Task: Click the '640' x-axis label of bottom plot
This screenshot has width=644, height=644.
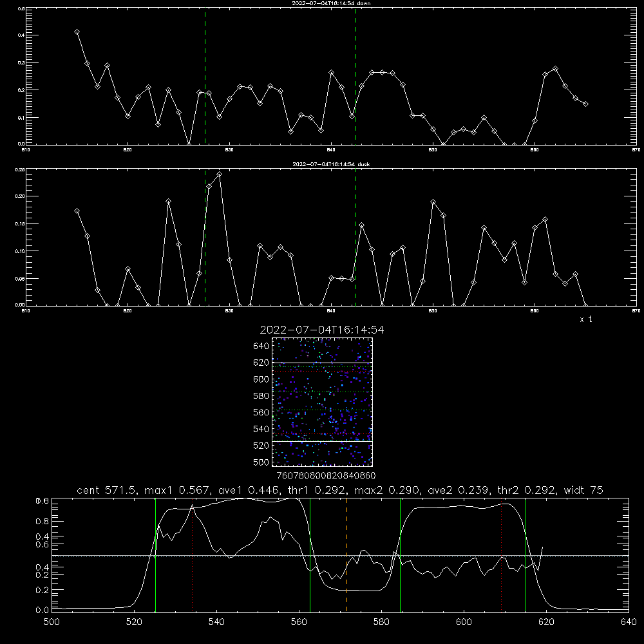Action: tap(629, 622)
